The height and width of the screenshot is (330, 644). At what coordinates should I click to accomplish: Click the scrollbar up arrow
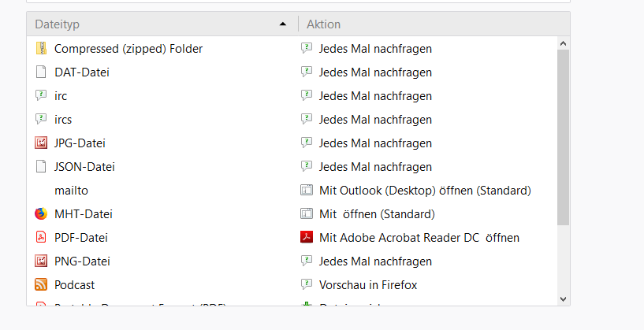[x=563, y=43]
